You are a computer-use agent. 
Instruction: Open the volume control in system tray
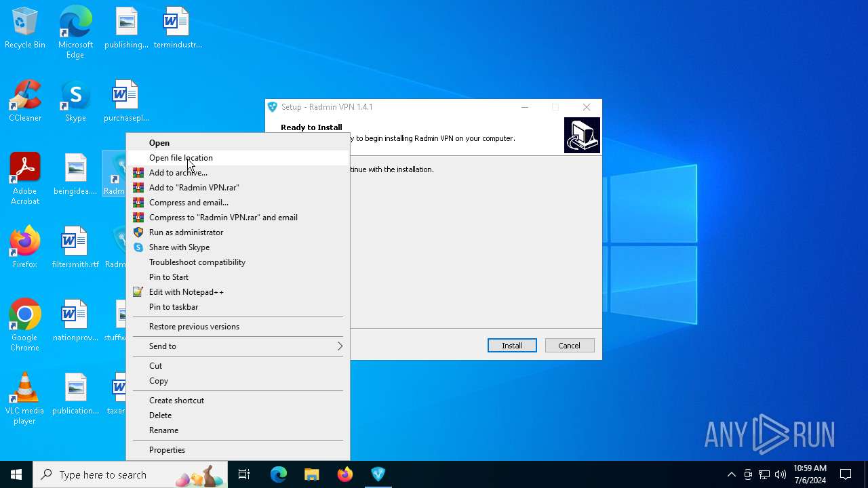[x=781, y=474]
